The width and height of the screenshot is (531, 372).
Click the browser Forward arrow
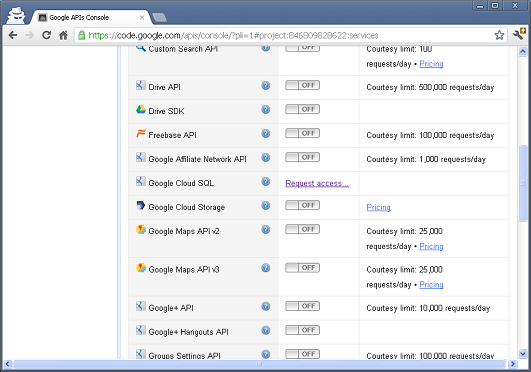click(x=30, y=35)
